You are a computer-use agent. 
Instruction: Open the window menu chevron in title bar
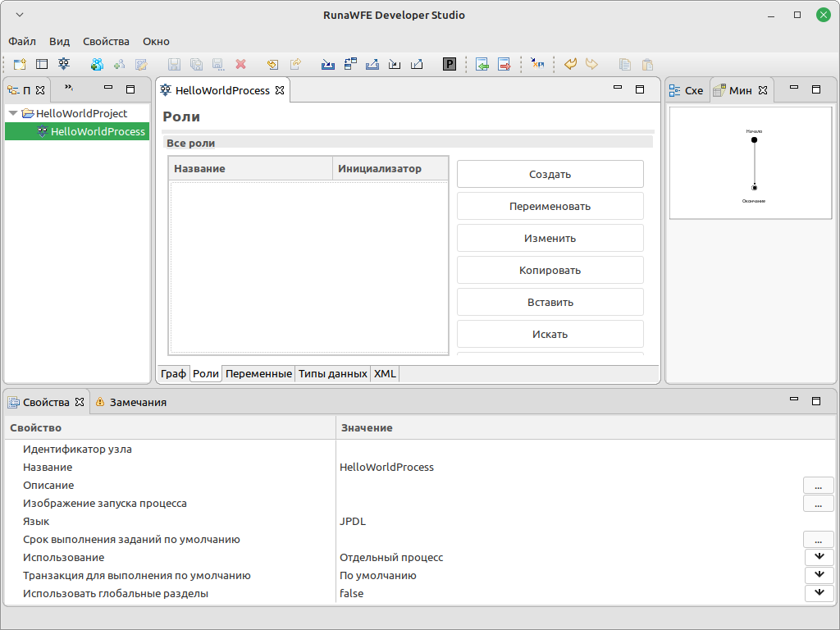(x=20, y=15)
